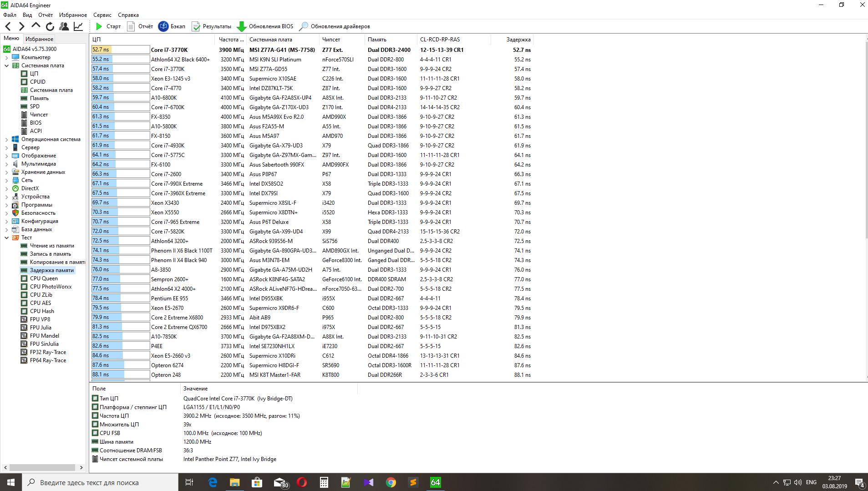Click the Windows search box on the taskbar
The height and width of the screenshot is (491, 868).
click(100, 482)
